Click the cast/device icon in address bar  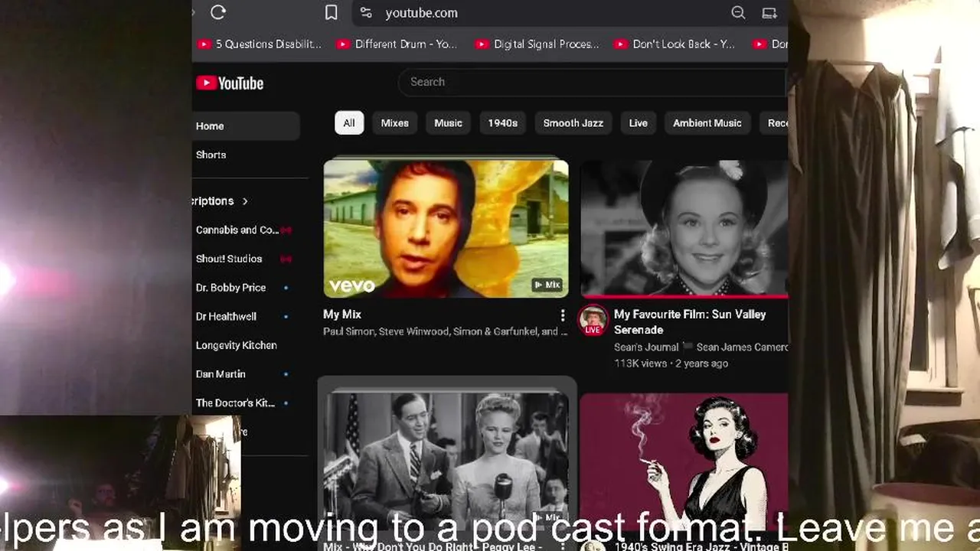[769, 13]
